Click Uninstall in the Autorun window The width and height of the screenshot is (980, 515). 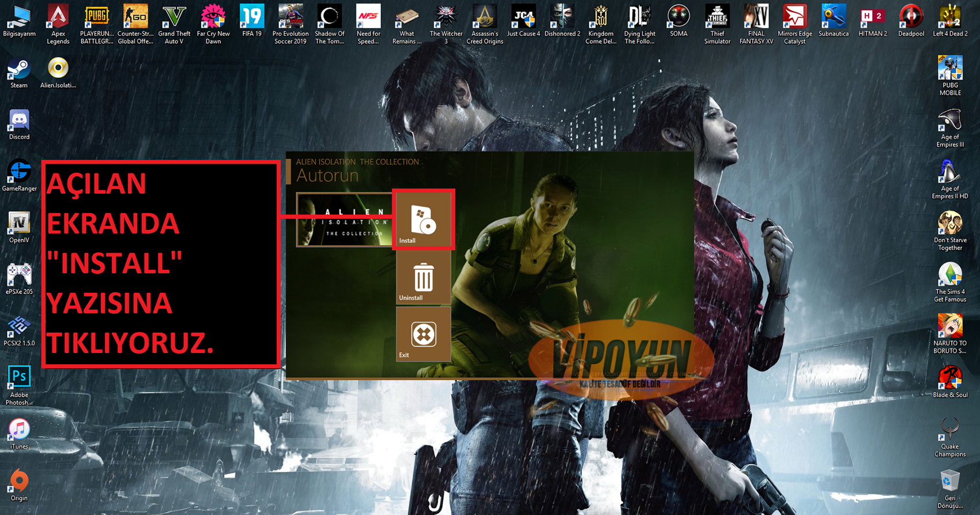(x=423, y=277)
